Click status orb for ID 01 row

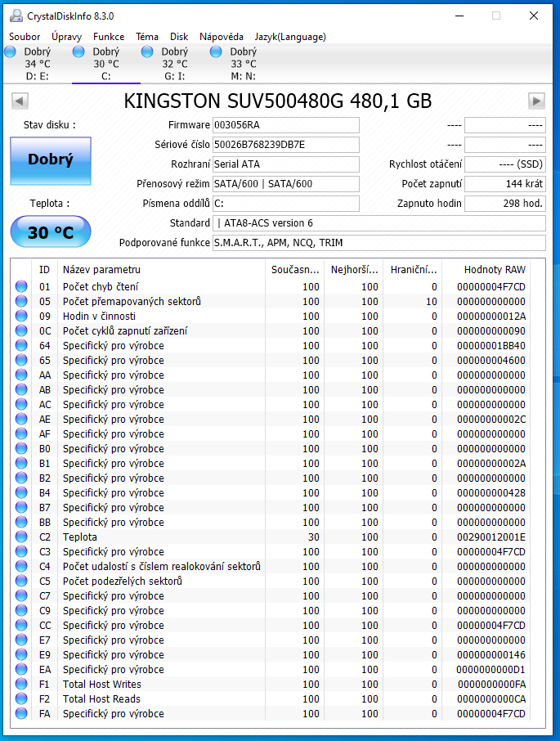(x=21, y=286)
